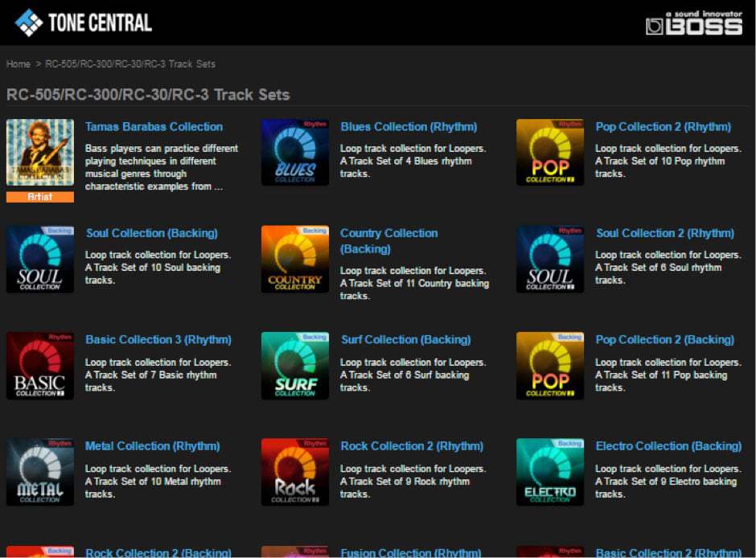
Task: Open Pop Collection 2 (Rhythm) title link
Action: click(663, 127)
